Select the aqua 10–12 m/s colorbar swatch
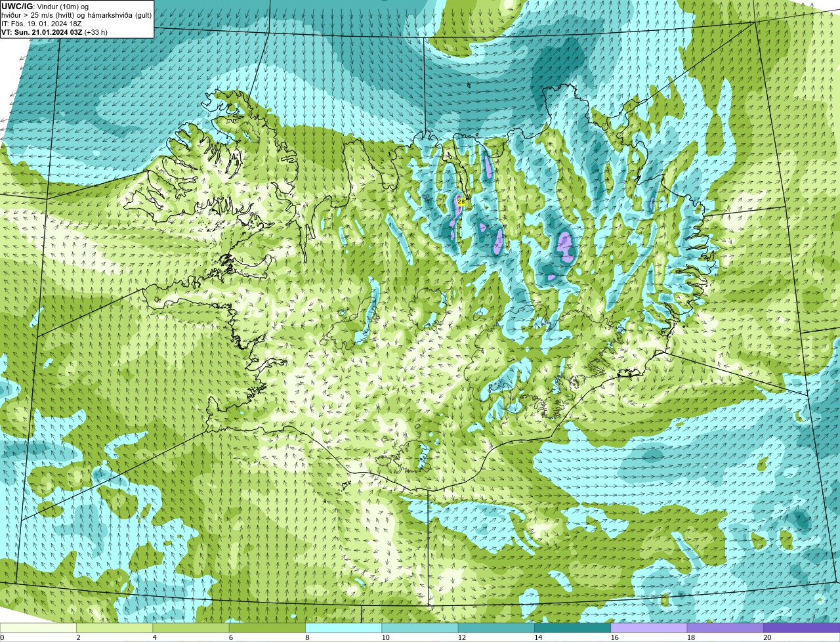The width and height of the screenshot is (840, 642). [420, 628]
